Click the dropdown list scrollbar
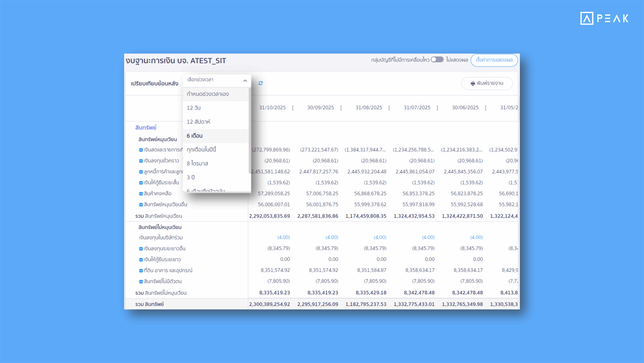 [250, 131]
